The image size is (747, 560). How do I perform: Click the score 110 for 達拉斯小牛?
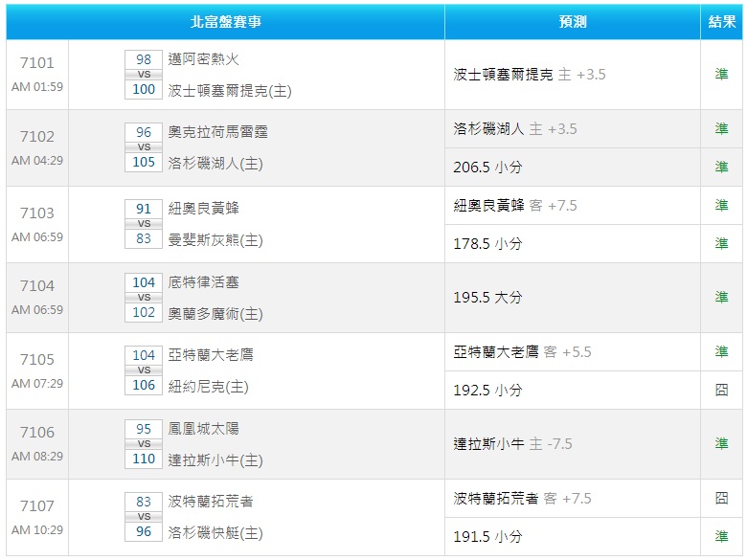click(144, 459)
